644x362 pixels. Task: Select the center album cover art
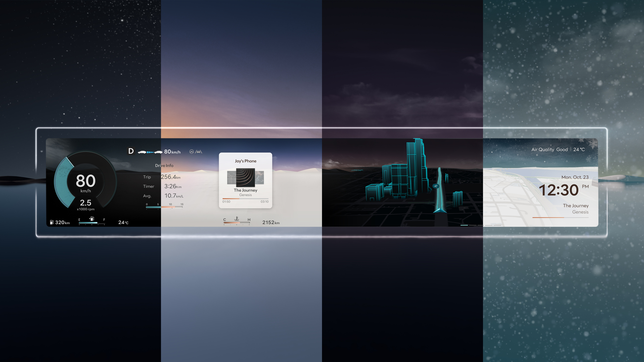pyautogui.click(x=245, y=178)
